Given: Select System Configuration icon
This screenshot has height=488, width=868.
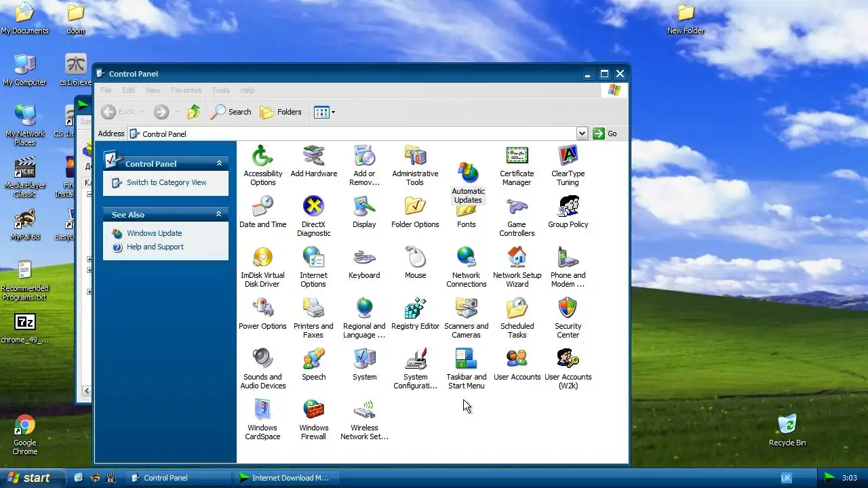Looking at the screenshot, I should coord(415,369).
